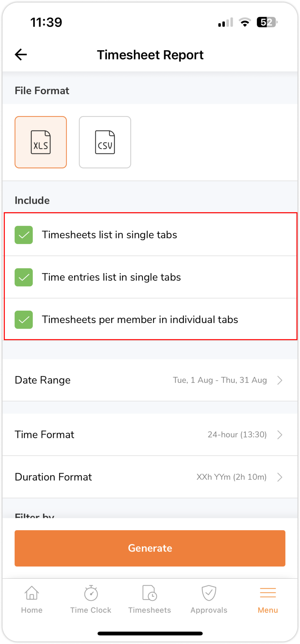Tap the Approvals tab label
300x644 pixels.
[x=209, y=610]
